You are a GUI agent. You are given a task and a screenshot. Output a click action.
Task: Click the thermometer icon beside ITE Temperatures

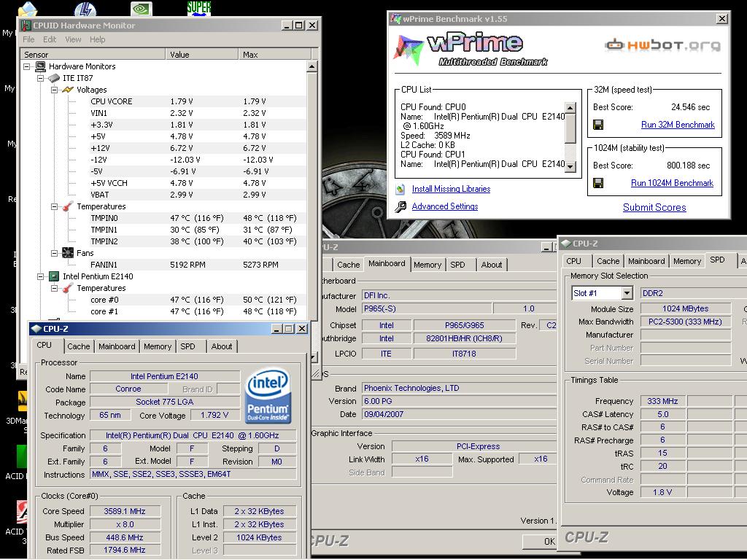coord(68,206)
